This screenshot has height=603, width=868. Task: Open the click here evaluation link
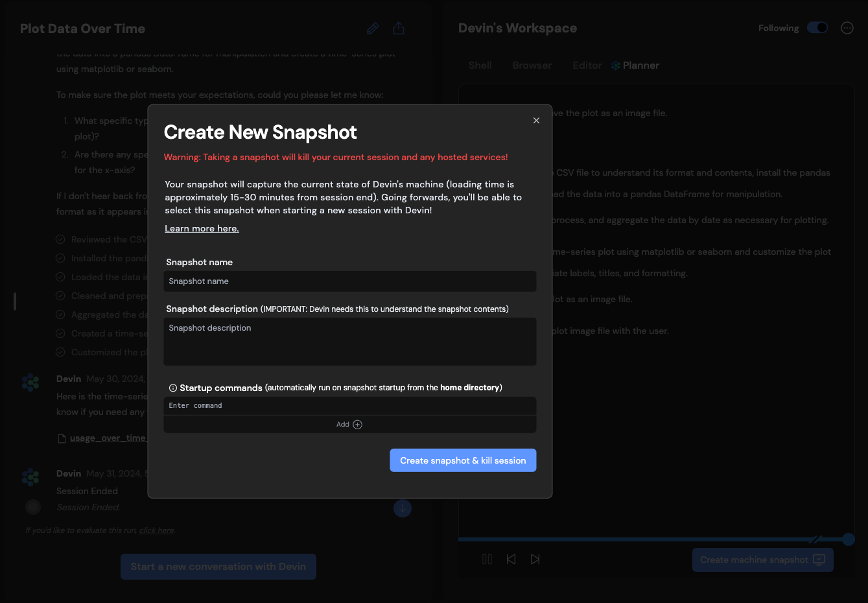pyautogui.click(x=157, y=530)
